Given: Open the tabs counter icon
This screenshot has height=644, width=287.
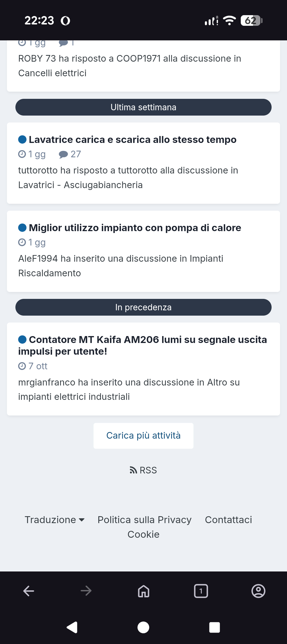Looking at the screenshot, I should [201, 591].
